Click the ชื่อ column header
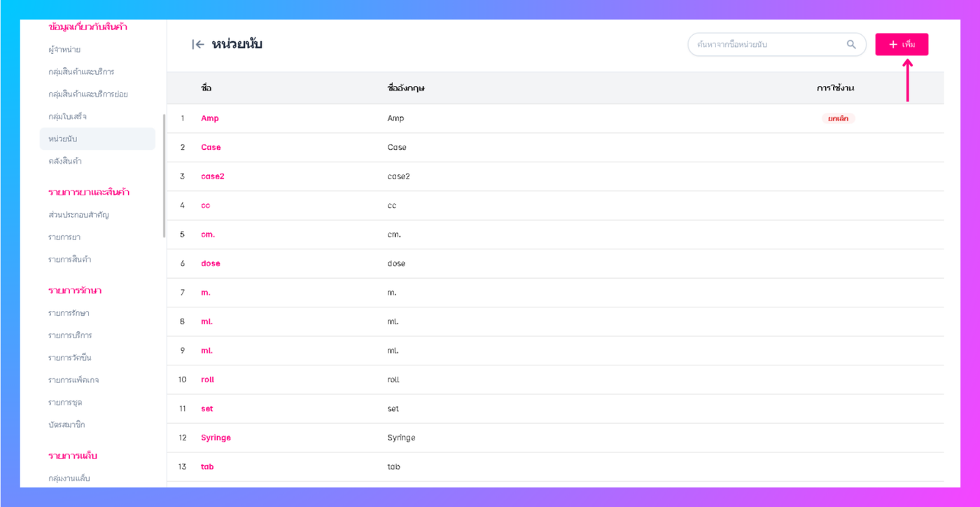 (x=206, y=88)
